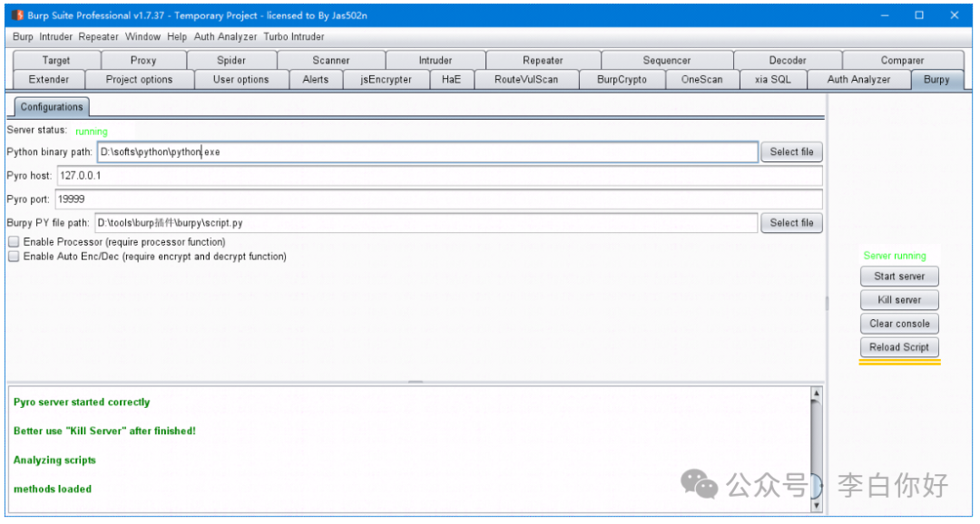This screenshot has height=524, width=980.
Task: Select the Configurations sub-tab
Action: point(52,107)
